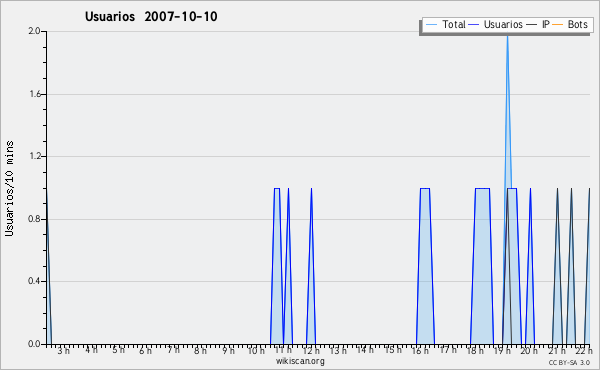Click the '8 h' x-axis label
The height and width of the screenshot is (370, 600).
click(200, 351)
